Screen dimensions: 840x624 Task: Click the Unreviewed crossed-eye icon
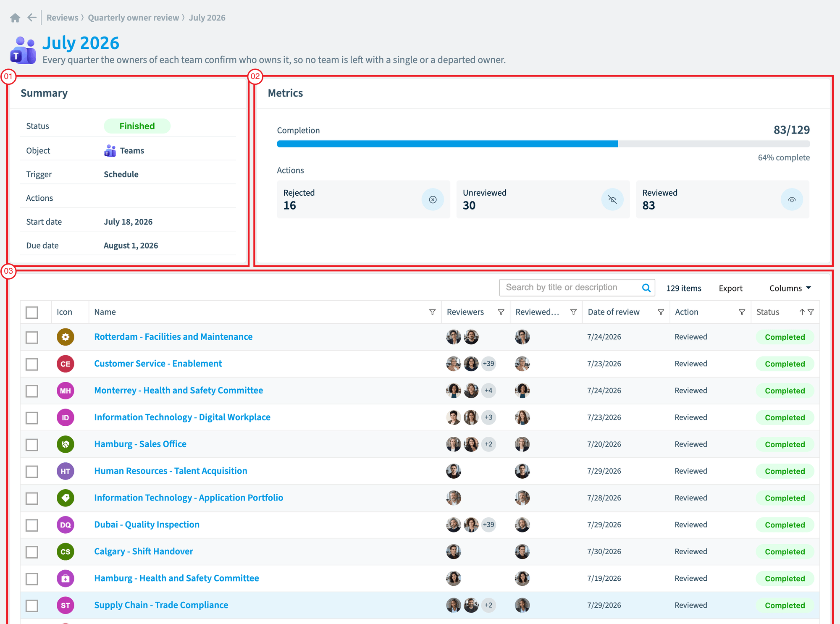(x=612, y=199)
